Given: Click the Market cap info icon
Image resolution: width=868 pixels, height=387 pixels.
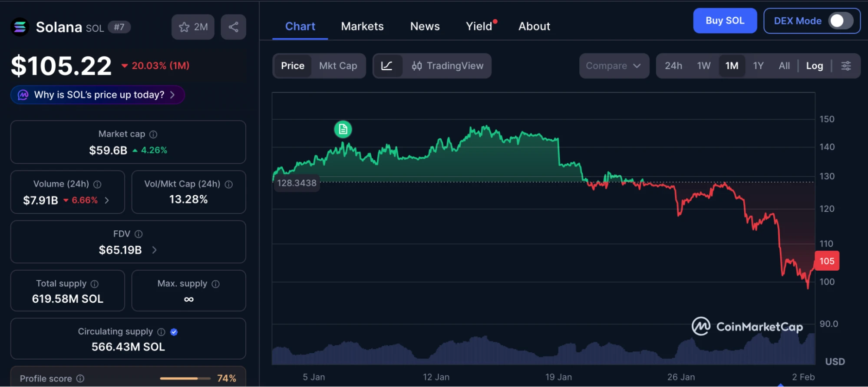Looking at the screenshot, I should point(153,134).
